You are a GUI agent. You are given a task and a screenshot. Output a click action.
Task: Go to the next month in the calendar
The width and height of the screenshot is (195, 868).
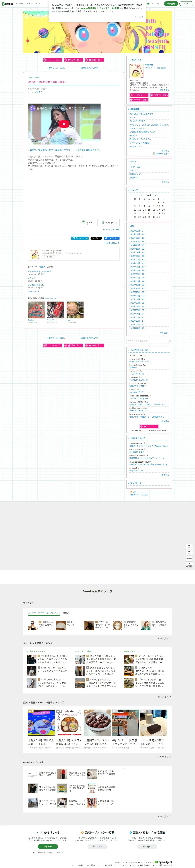[x=156, y=195]
